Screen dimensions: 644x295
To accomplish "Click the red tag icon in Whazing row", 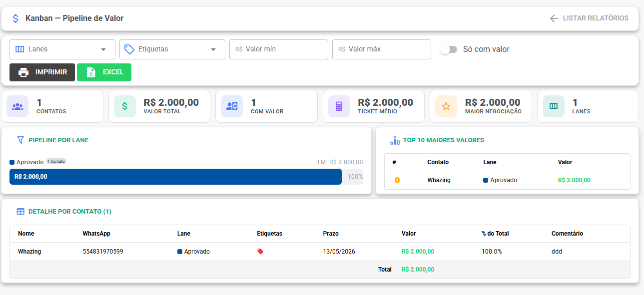I will tap(260, 252).
